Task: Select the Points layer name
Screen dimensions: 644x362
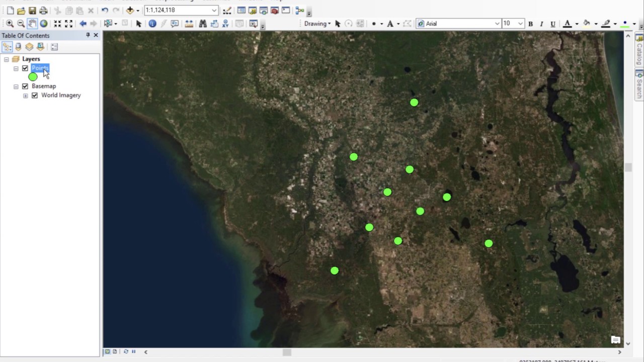Action: (40, 68)
